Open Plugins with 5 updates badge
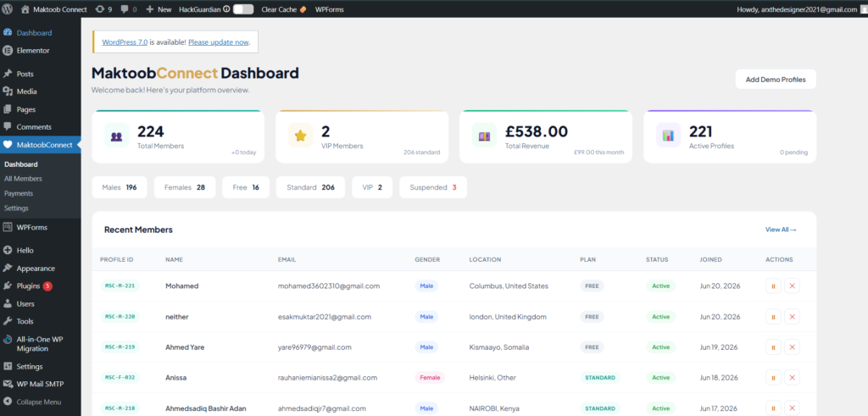Image resolution: width=868 pixels, height=416 pixels. pos(41,286)
